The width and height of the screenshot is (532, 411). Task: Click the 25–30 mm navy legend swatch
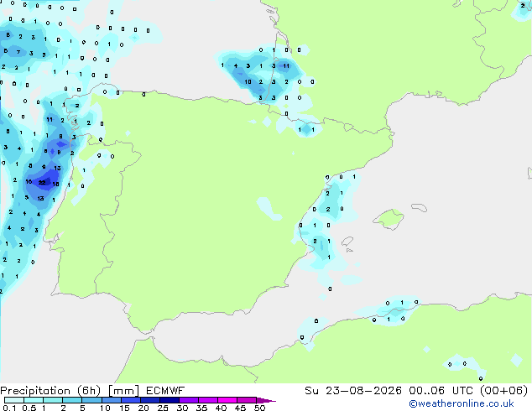point(169,400)
